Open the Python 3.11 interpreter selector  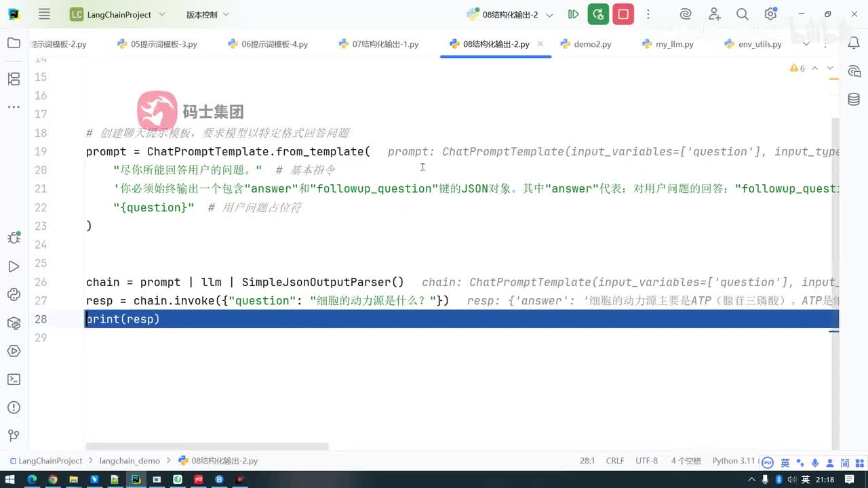coord(734,461)
